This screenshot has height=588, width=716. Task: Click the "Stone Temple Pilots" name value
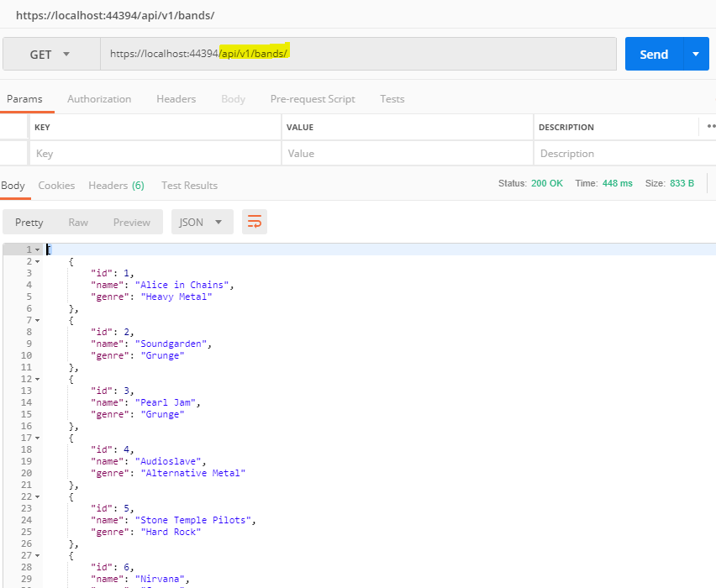point(192,521)
